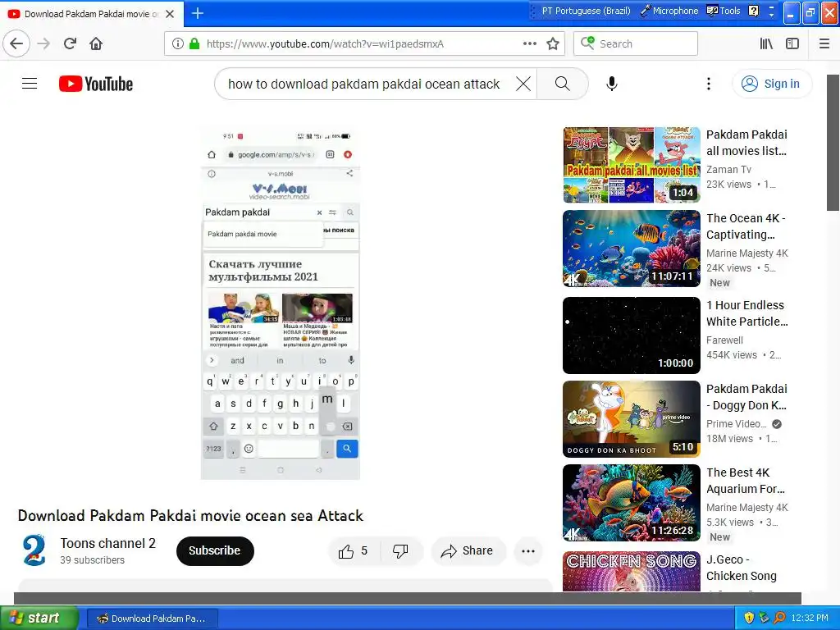Click the Sign in button
Image resolution: width=840 pixels, height=630 pixels.
[x=771, y=84]
